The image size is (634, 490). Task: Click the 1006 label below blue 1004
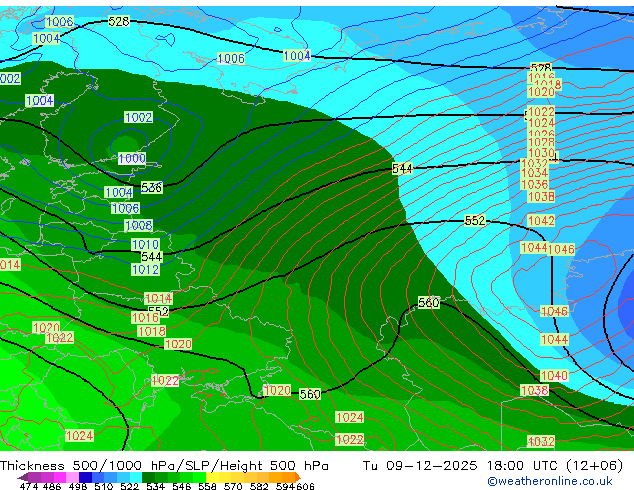(125, 208)
